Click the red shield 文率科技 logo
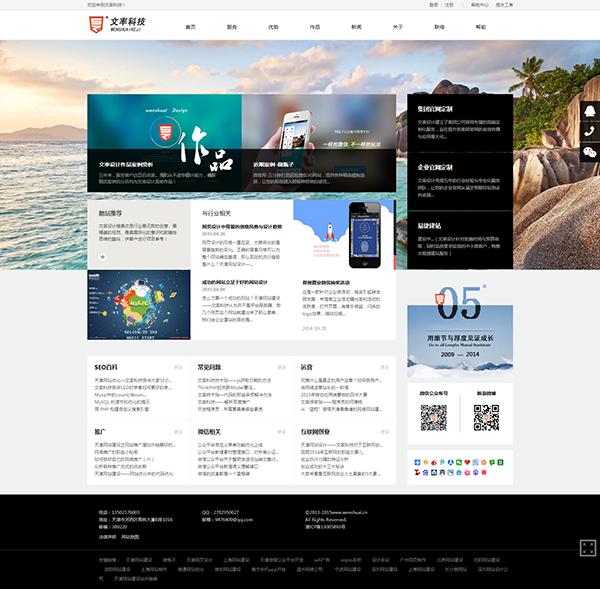The image size is (600, 589). point(117,24)
